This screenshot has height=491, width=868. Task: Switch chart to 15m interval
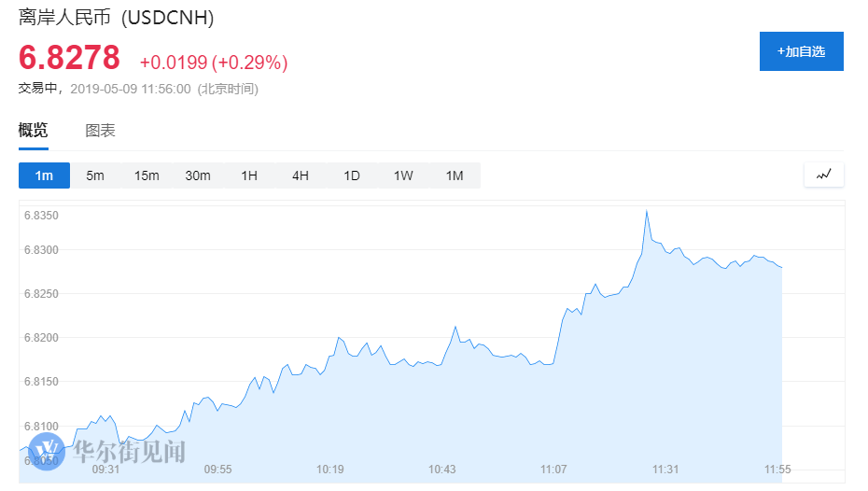point(147,175)
